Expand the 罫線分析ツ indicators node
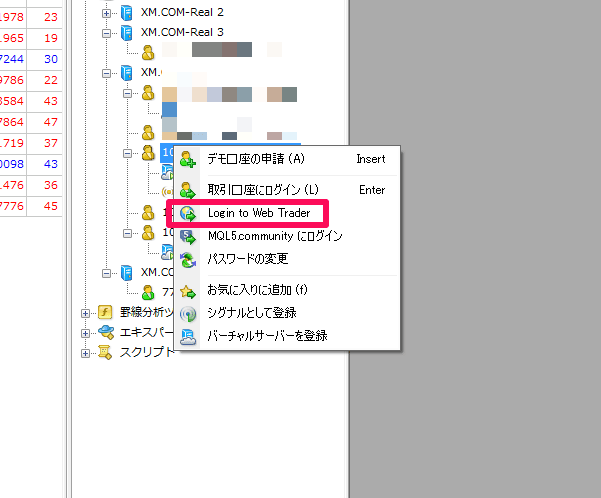This screenshot has height=498, width=601. coord(85,314)
